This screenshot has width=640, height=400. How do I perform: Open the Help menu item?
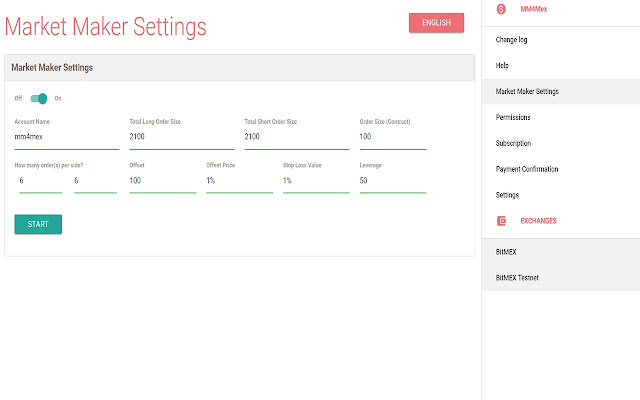561,65
